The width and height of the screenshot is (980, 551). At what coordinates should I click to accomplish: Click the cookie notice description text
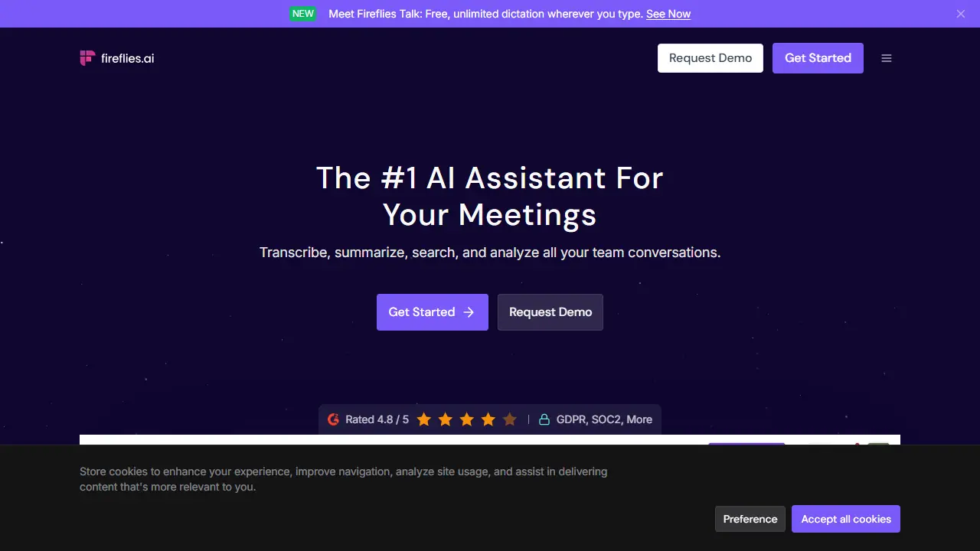[x=344, y=479]
